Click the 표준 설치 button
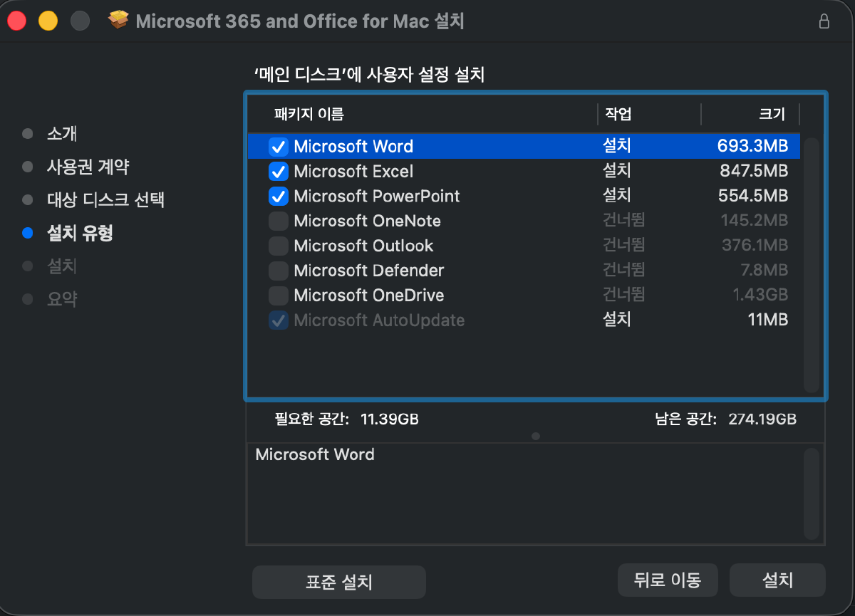855x616 pixels. (x=339, y=582)
